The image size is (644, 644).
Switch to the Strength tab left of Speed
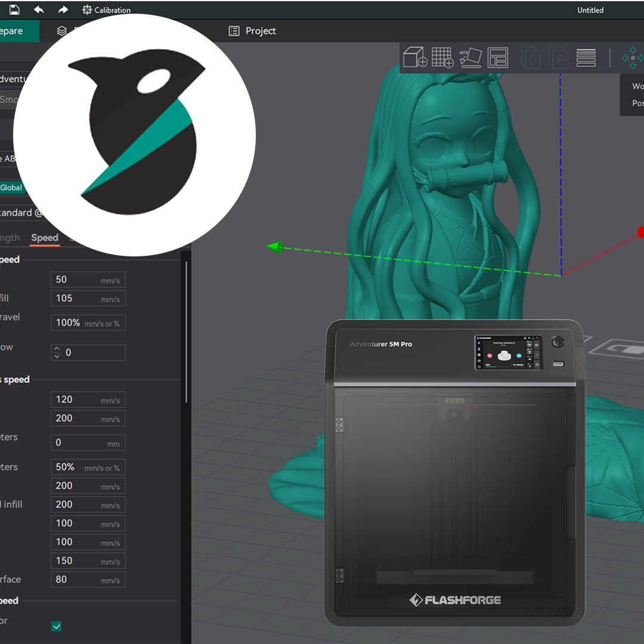pyautogui.click(x=10, y=238)
